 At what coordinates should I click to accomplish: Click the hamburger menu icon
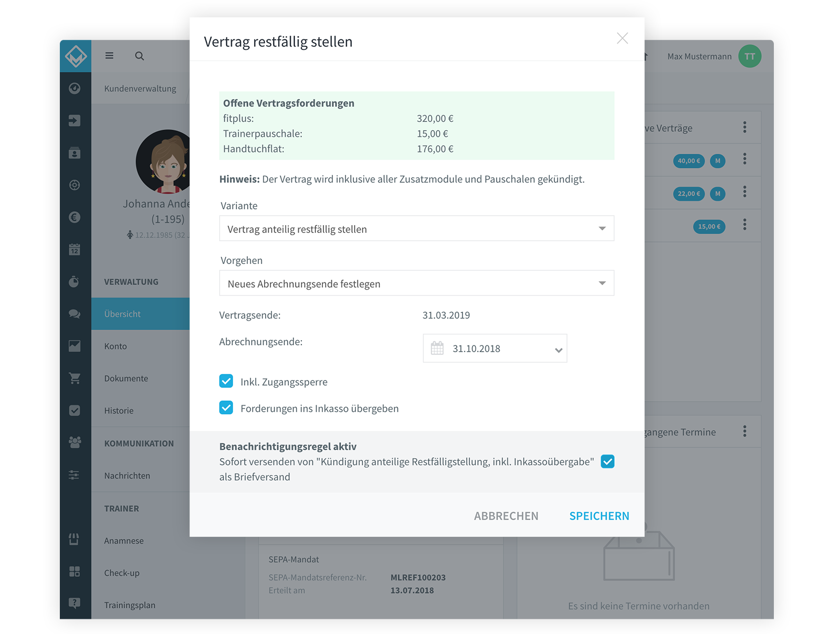(x=109, y=56)
